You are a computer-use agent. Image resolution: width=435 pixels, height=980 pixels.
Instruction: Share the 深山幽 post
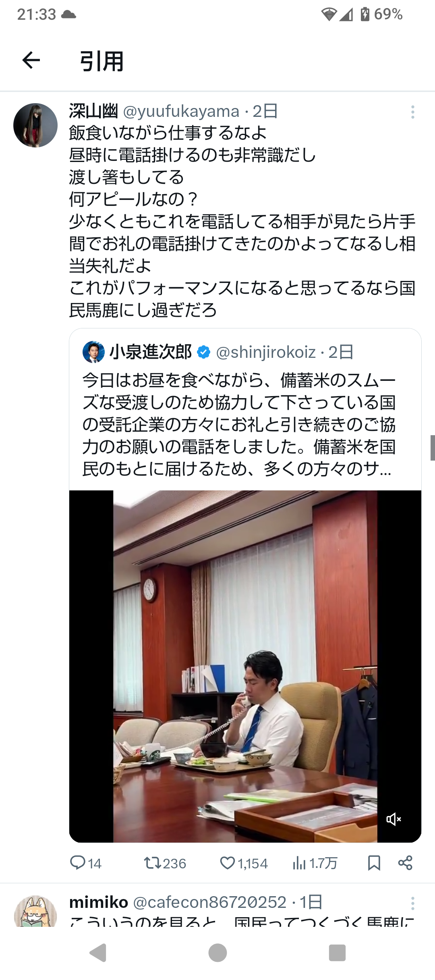click(x=405, y=863)
